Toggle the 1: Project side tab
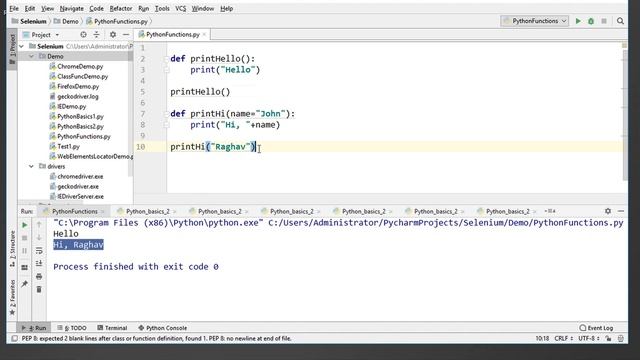Viewport: 640px width, 360px height. point(12,49)
